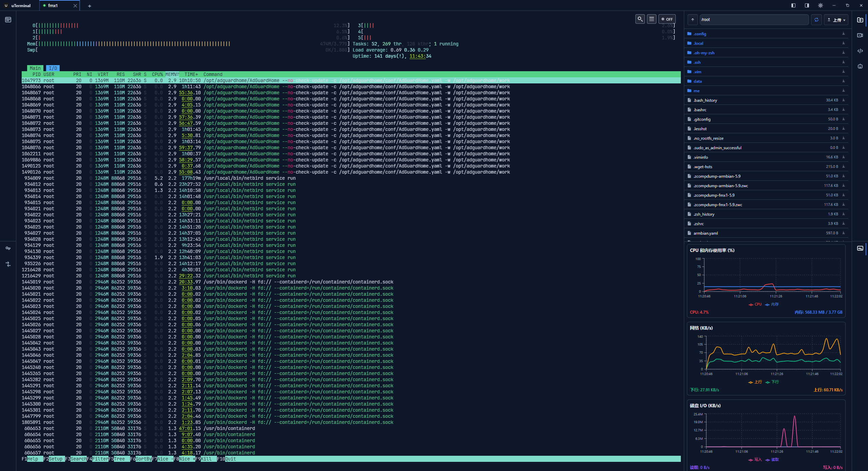Viewport: 868px width, 471px height.
Task: Open the code snippets panel icon
Action: [x=860, y=51]
